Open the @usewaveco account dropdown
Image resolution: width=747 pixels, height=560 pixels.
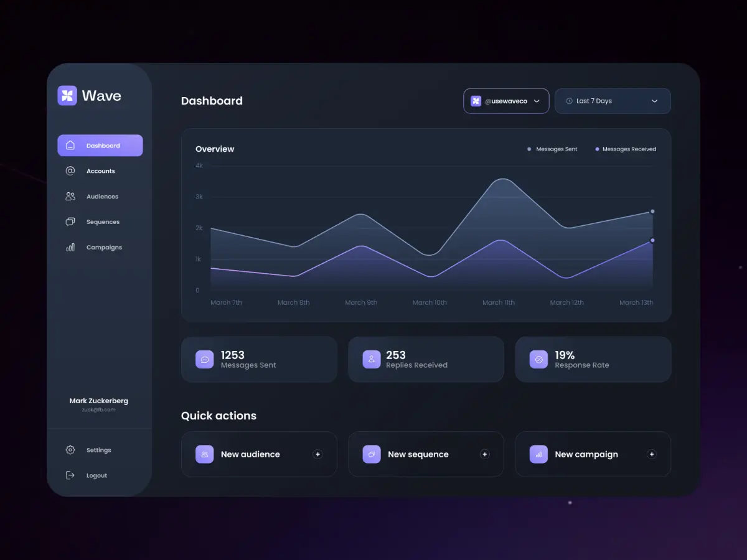click(505, 101)
